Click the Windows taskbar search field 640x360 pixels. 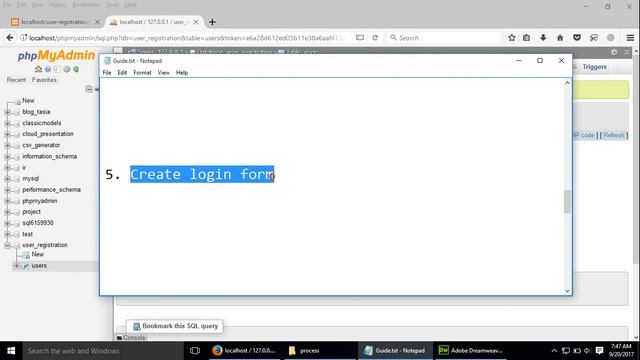(x=102, y=351)
